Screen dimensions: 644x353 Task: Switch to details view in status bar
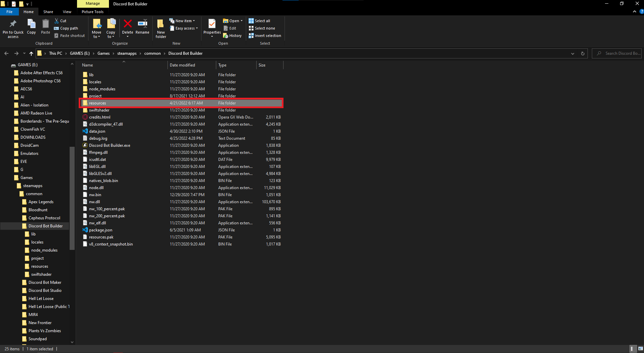click(632, 349)
